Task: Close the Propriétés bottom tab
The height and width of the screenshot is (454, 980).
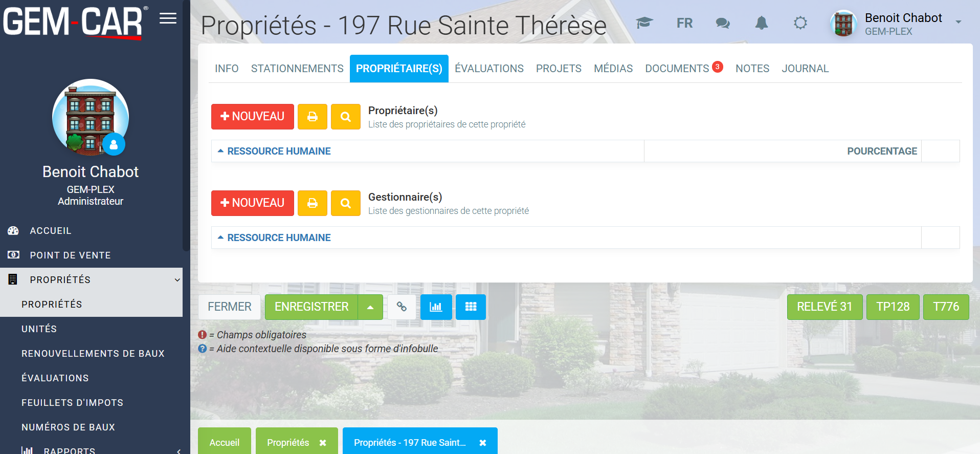Action: point(323,443)
